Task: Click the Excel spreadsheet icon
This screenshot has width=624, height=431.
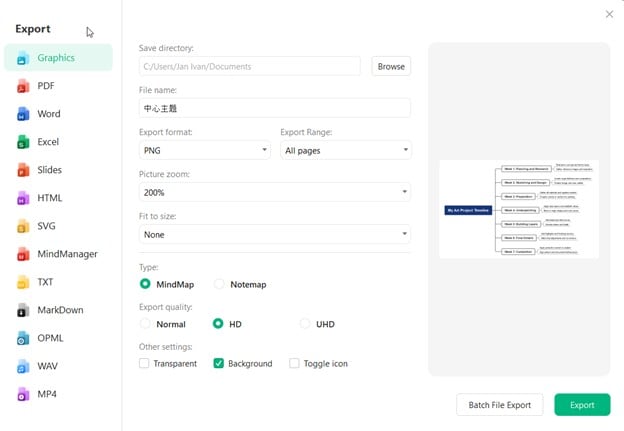Action: tap(23, 142)
